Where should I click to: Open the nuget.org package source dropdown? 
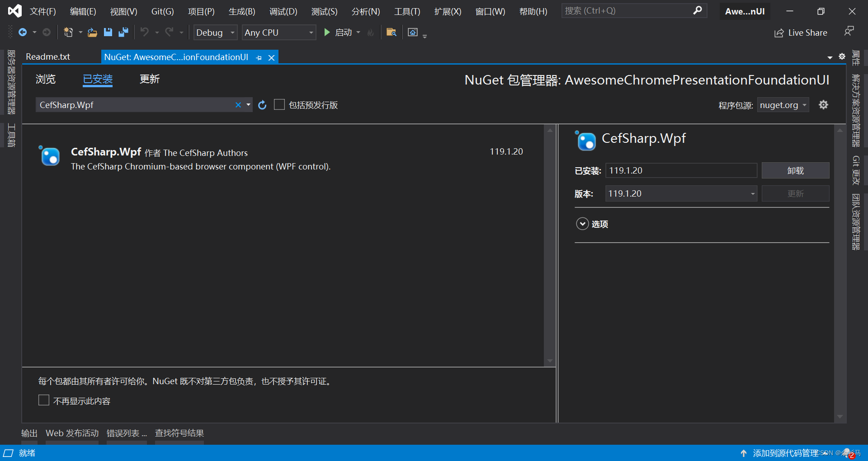click(783, 105)
